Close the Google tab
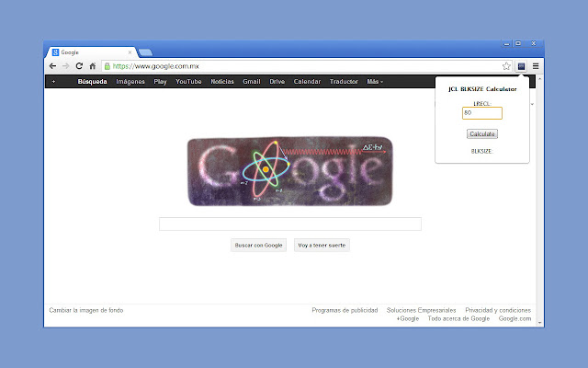The image size is (588, 368). pyautogui.click(x=130, y=52)
